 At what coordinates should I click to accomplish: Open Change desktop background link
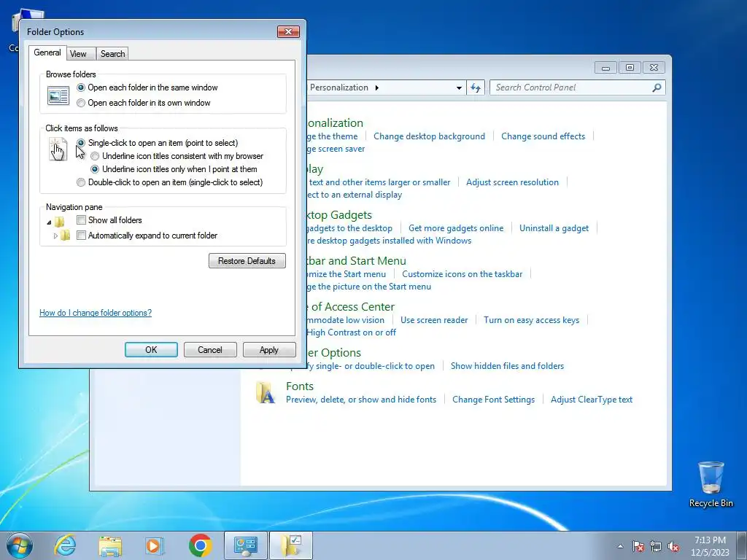coord(429,136)
